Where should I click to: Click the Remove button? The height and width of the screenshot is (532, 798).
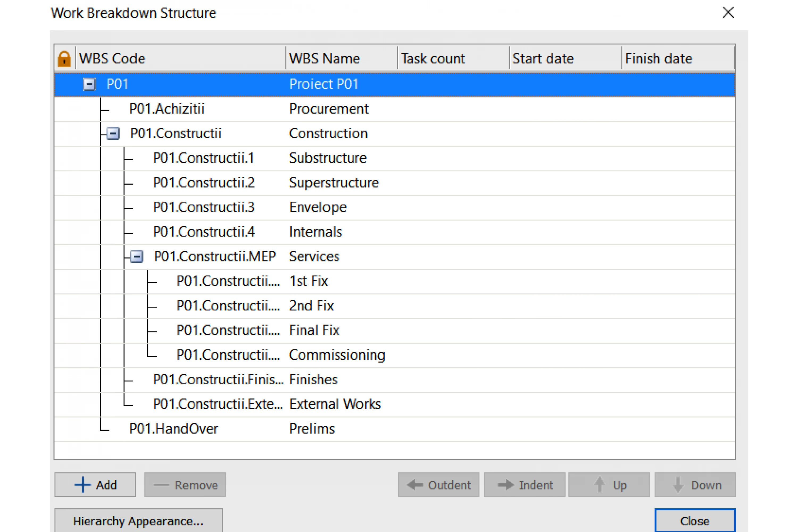(x=185, y=485)
